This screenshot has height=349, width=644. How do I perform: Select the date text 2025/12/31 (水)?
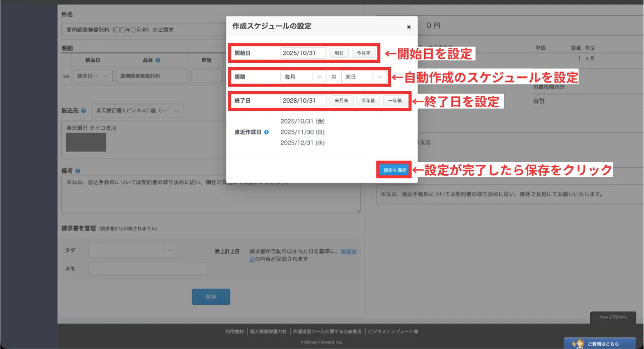(x=302, y=143)
